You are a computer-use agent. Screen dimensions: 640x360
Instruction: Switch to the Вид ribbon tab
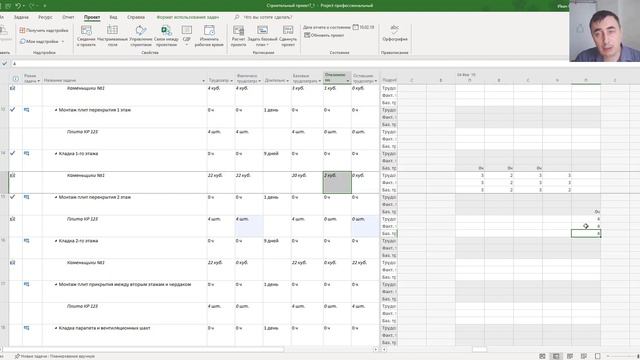[113, 17]
